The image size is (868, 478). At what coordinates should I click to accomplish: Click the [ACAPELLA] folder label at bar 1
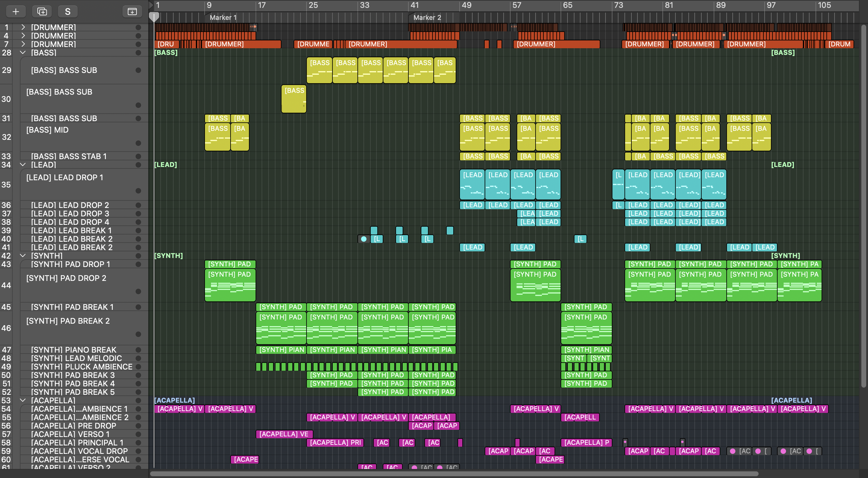(175, 400)
